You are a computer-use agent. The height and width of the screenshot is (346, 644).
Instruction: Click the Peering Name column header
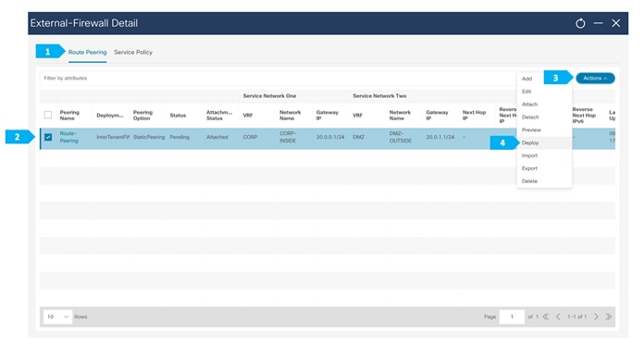[x=69, y=116]
